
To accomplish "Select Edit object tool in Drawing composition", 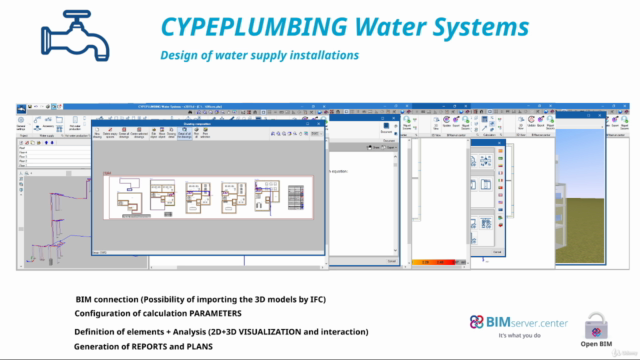I will tap(154, 133).
